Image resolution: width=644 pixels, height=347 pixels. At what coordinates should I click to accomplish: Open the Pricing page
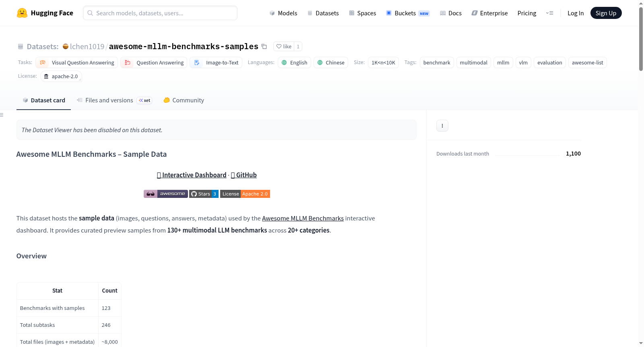[x=527, y=13]
